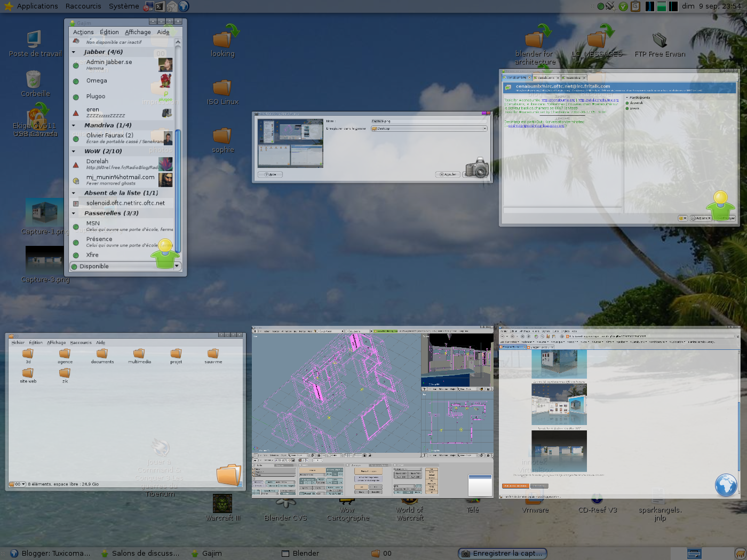The width and height of the screenshot is (747, 560).
Task: Select the 'Plugoo' contact in Gajim
Action: [x=123, y=97]
